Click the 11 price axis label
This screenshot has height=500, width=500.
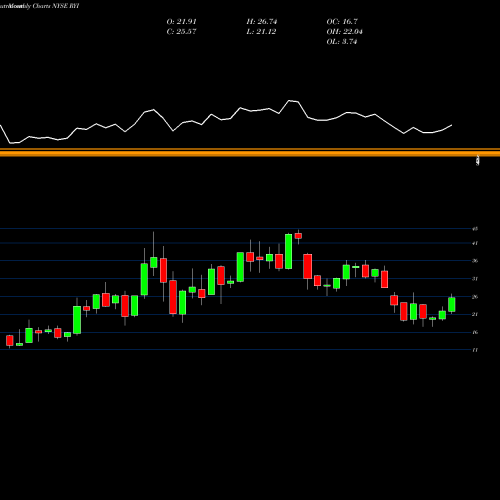(x=475, y=350)
